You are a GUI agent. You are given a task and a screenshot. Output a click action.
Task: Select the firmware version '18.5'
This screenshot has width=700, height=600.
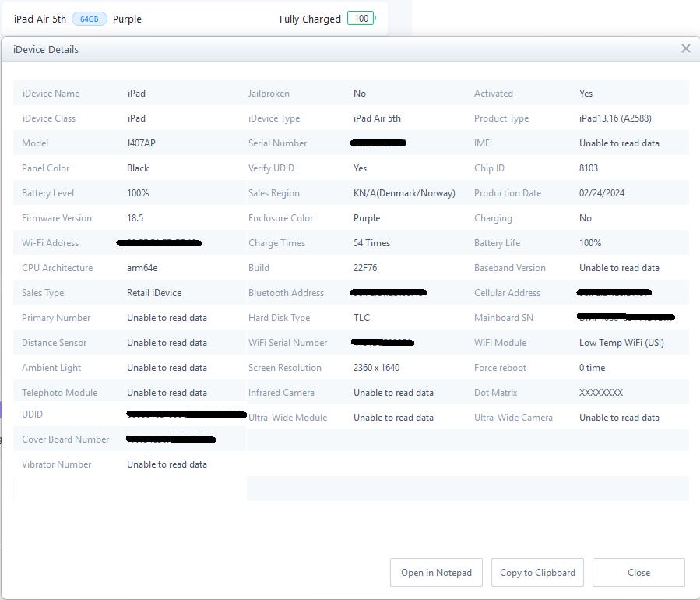tap(135, 218)
